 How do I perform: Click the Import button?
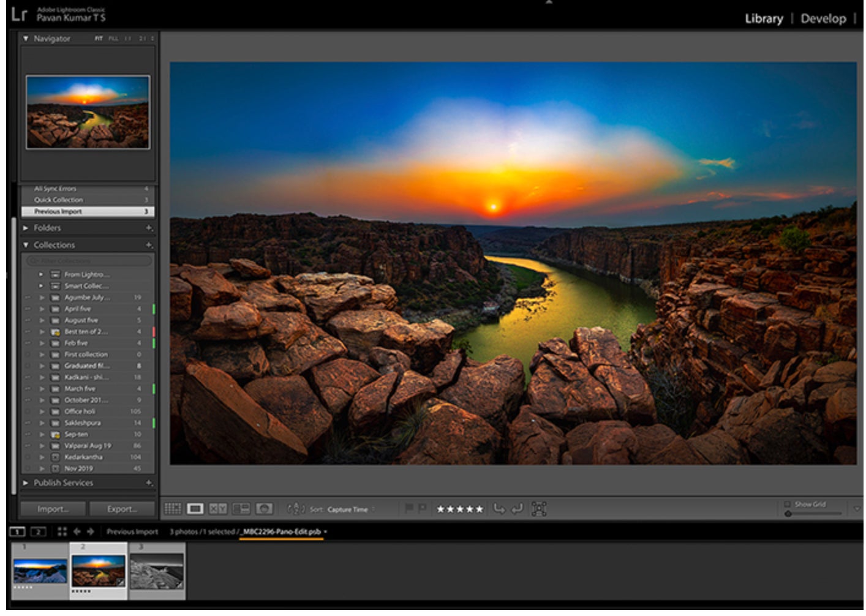click(x=53, y=509)
